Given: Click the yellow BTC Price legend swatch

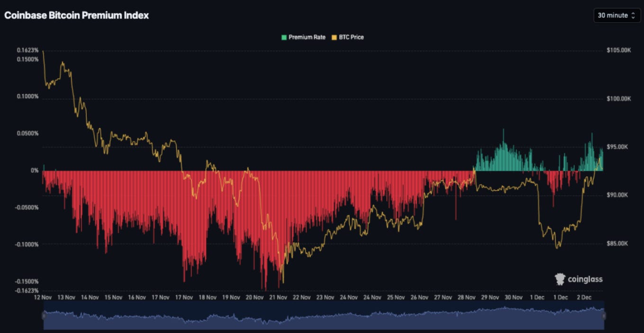Looking at the screenshot, I should coord(334,37).
